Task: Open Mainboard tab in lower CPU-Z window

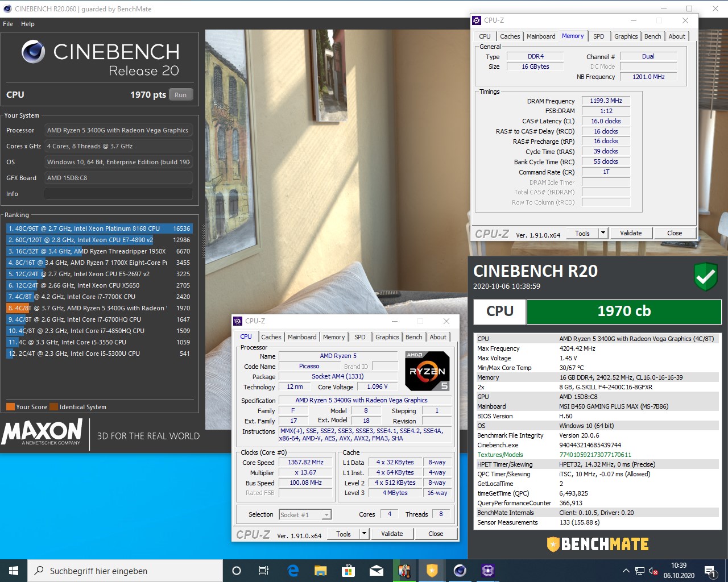Action: pyautogui.click(x=302, y=337)
